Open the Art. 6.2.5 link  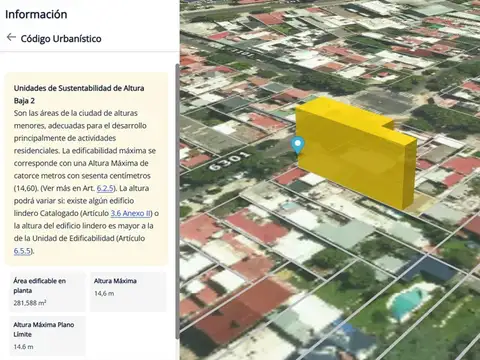click(x=105, y=188)
